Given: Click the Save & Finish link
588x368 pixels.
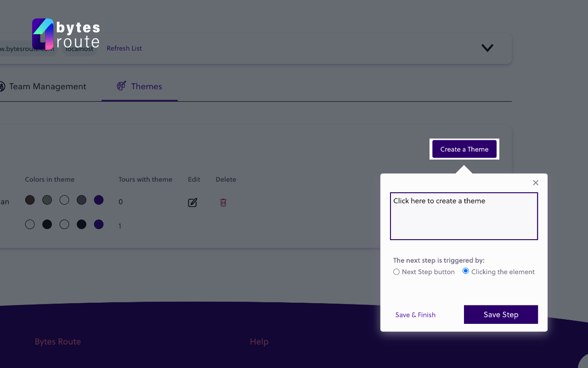Looking at the screenshot, I should pyautogui.click(x=415, y=315).
